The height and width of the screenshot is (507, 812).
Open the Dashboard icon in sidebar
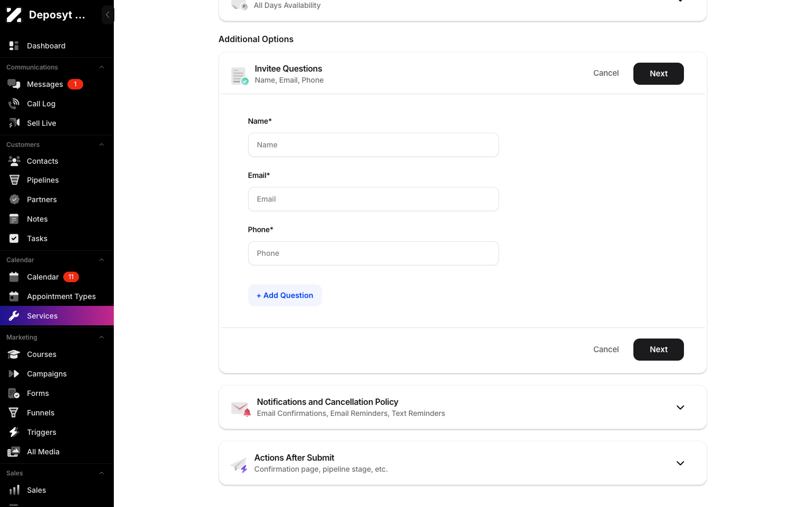[x=14, y=46]
